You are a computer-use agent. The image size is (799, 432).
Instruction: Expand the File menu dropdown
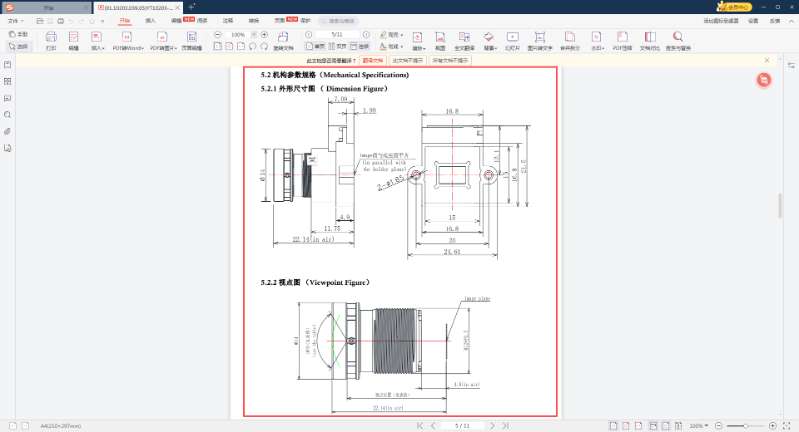click(x=15, y=20)
